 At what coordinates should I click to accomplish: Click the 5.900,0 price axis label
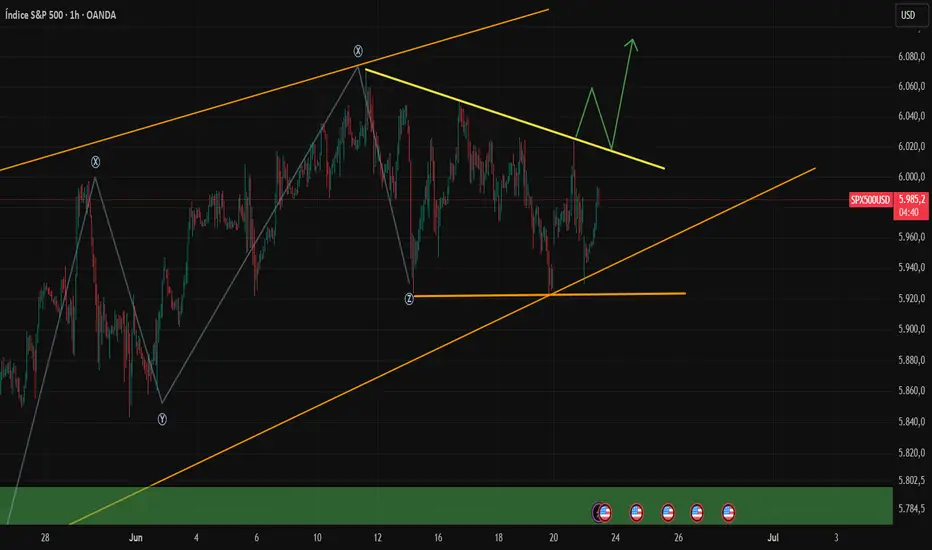click(x=911, y=329)
